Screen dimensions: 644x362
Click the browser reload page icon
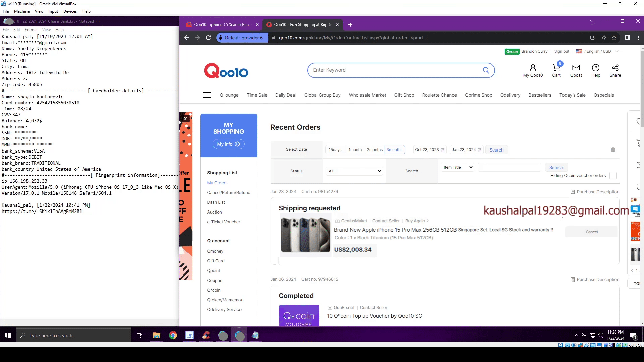point(208,38)
